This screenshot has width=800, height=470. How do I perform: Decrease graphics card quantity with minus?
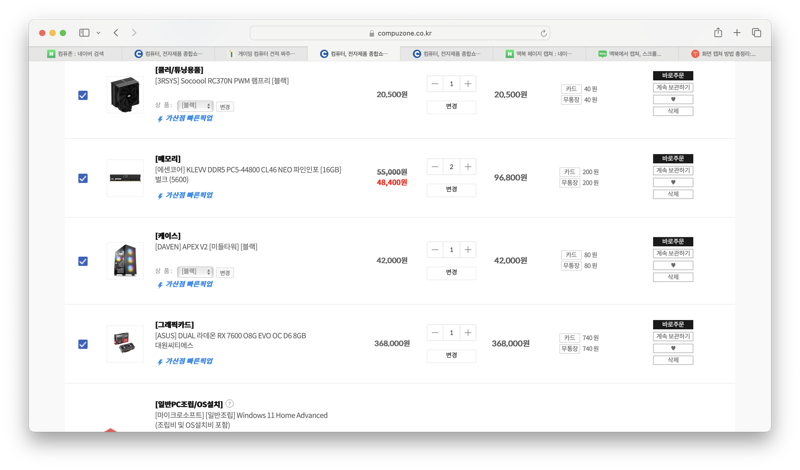point(435,333)
